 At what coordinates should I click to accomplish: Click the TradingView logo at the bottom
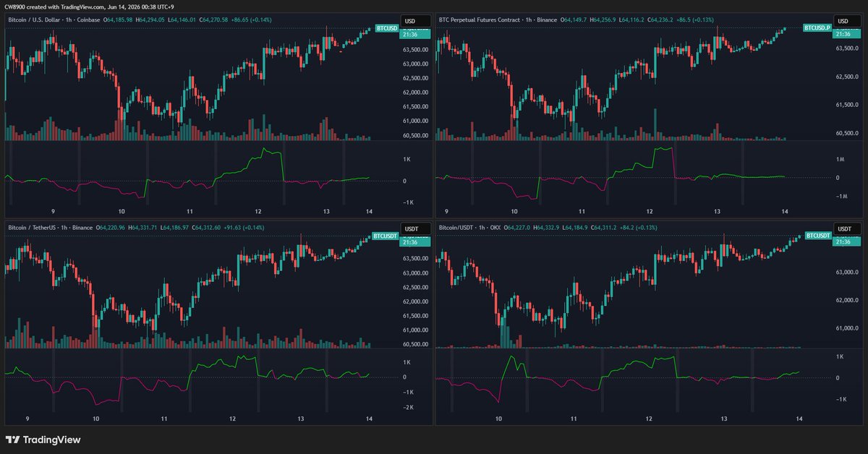pos(43,440)
